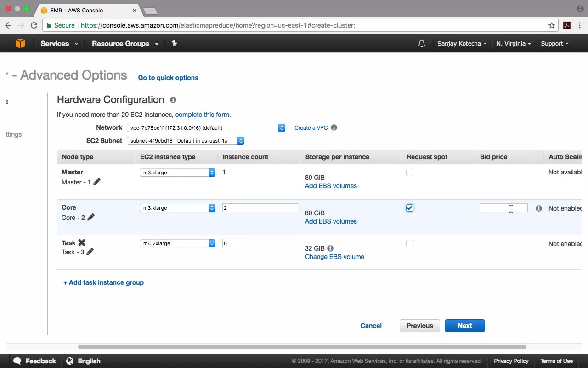The width and height of the screenshot is (588, 368).
Task: Click the Create a VPC link
Action: 311,127
